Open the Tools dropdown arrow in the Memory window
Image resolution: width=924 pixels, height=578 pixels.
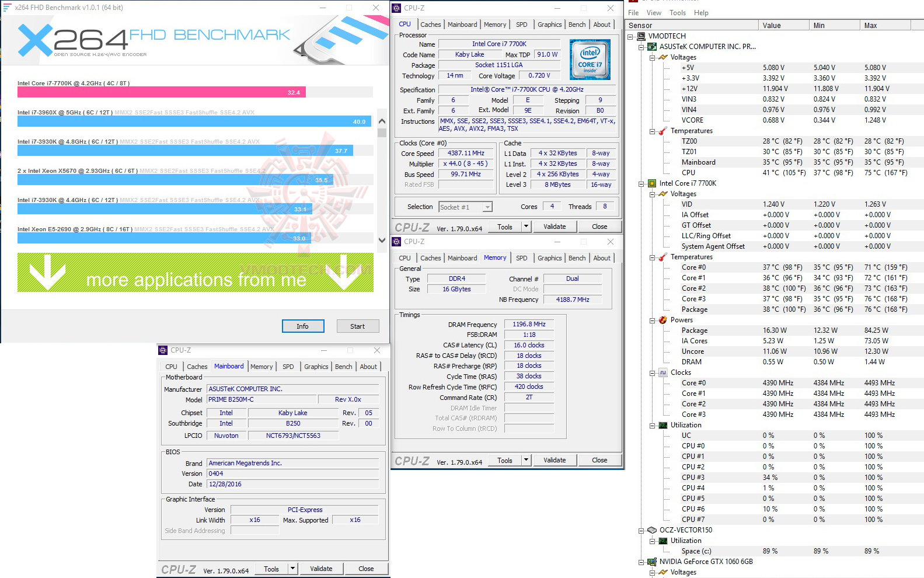pos(526,460)
